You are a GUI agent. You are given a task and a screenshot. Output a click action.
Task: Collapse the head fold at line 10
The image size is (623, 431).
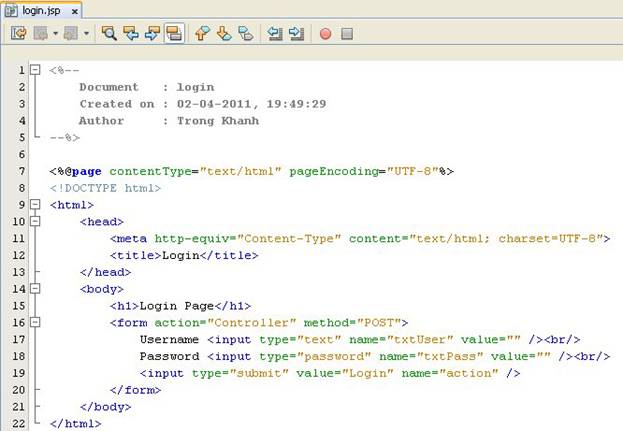point(35,221)
